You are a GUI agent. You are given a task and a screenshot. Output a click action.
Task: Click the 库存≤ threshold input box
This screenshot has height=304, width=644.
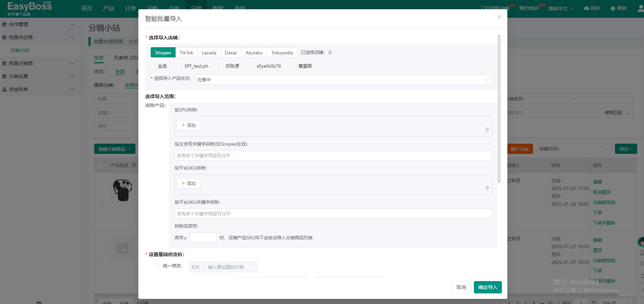coord(203,238)
